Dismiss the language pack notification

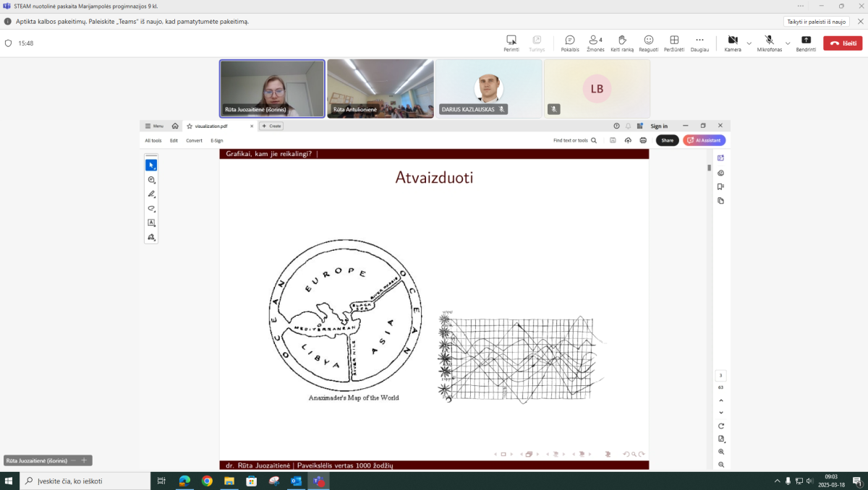860,22
